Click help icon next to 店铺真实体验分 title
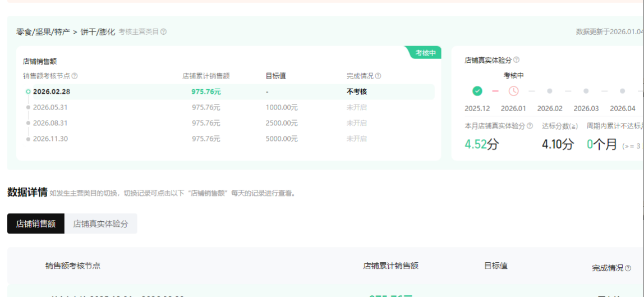 [x=516, y=60]
